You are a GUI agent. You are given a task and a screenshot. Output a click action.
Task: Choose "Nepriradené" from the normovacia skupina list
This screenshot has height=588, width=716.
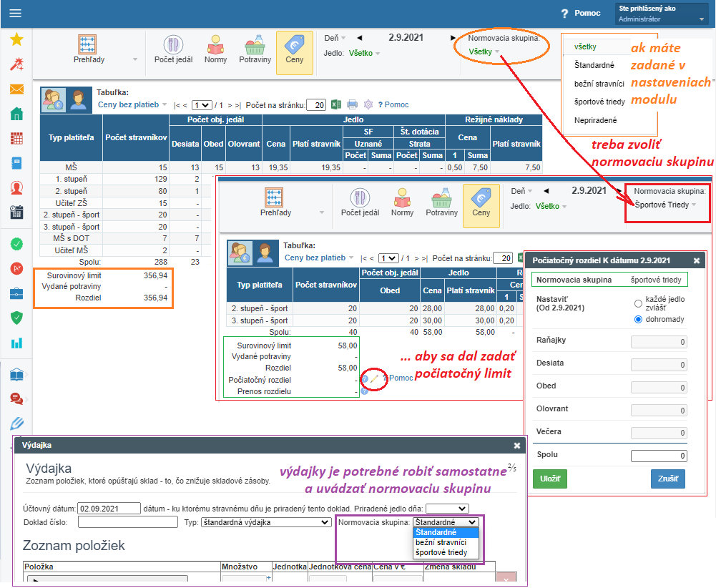tap(595, 120)
